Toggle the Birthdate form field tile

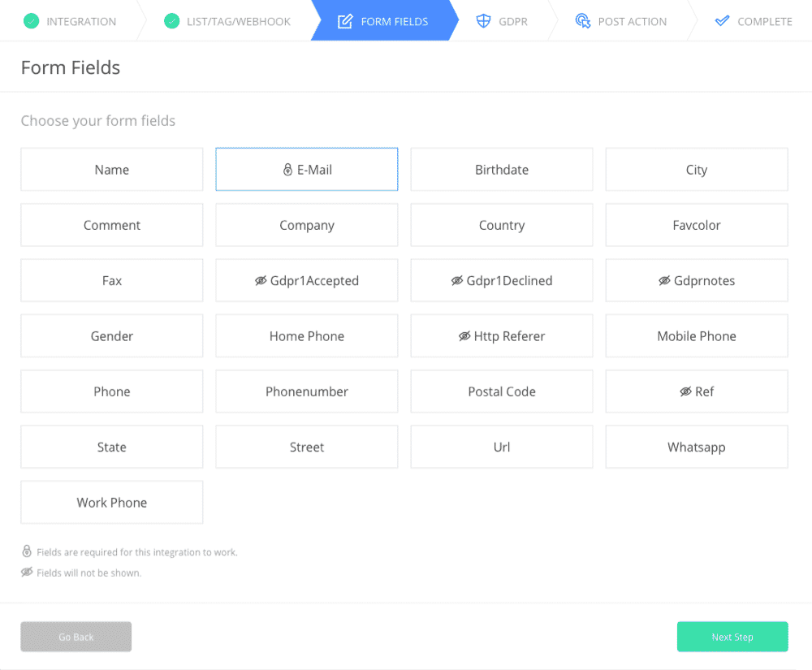[x=502, y=169]
